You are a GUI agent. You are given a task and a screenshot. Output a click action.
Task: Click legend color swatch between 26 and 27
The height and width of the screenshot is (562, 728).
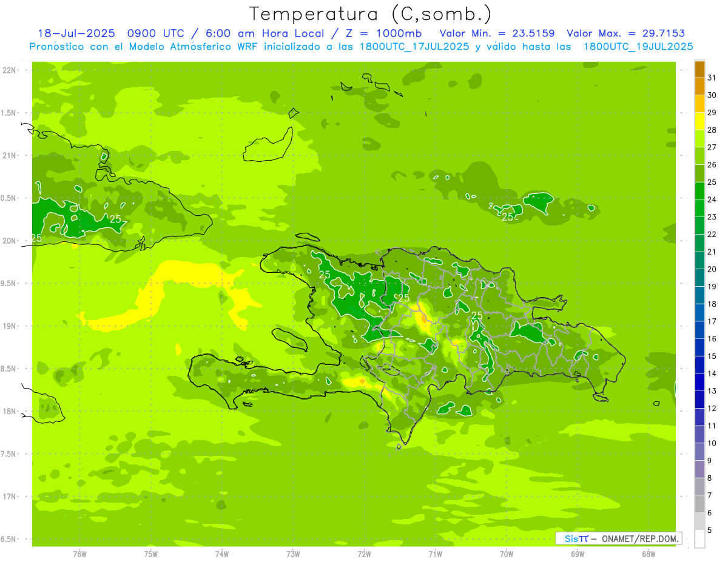pyautogui.click(x=699, y=156)
